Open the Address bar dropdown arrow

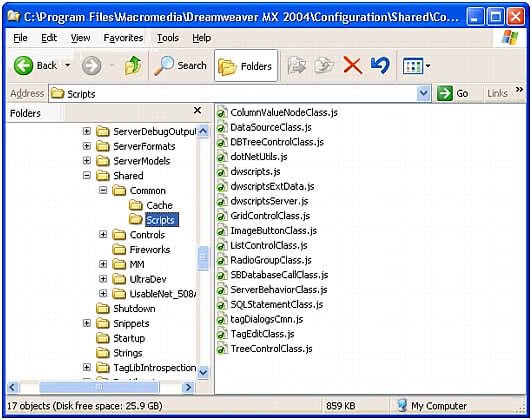pos(423,93)
